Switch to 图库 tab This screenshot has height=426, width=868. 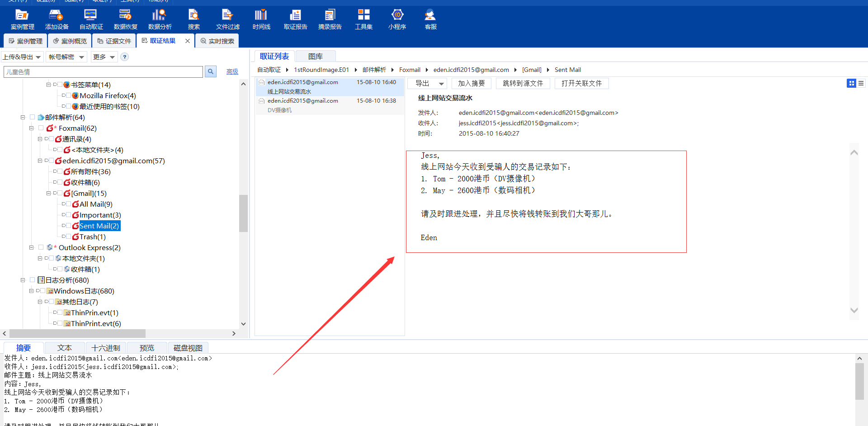(316, 57)
